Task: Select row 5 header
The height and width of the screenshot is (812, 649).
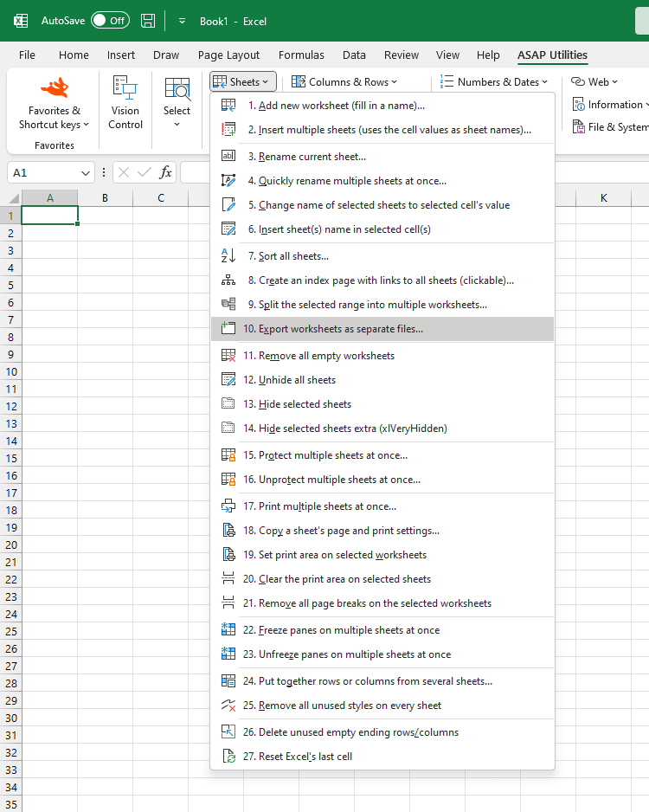Action: pyautogui.click(x=10, y=286)
